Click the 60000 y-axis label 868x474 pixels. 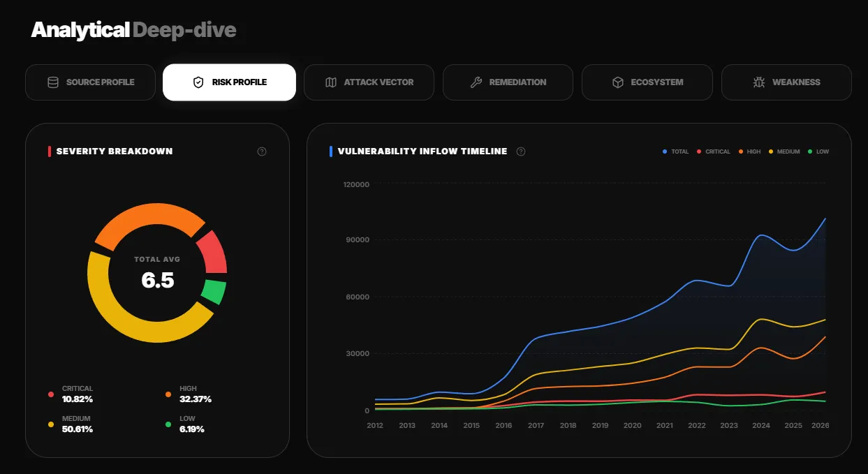point(358,297)
